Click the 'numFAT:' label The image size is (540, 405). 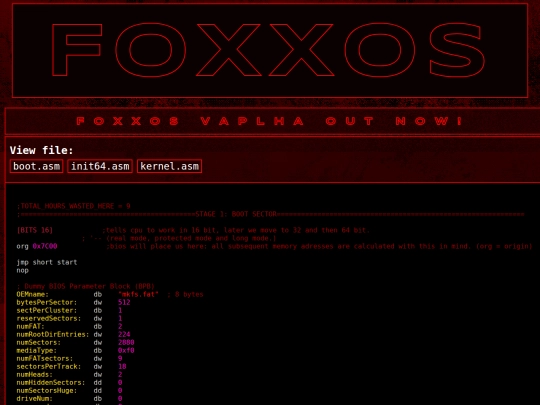click(x=31, y=326)
